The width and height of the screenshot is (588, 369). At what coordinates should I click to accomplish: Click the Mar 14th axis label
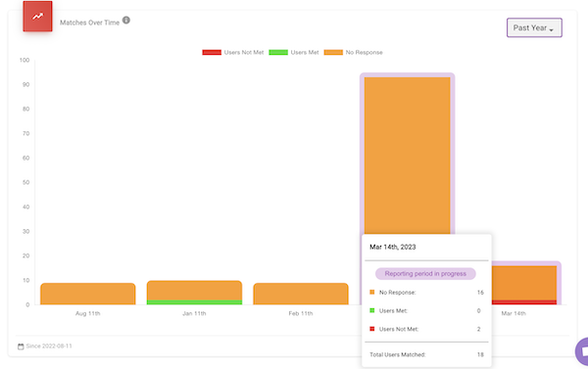[x=514, y=313]
